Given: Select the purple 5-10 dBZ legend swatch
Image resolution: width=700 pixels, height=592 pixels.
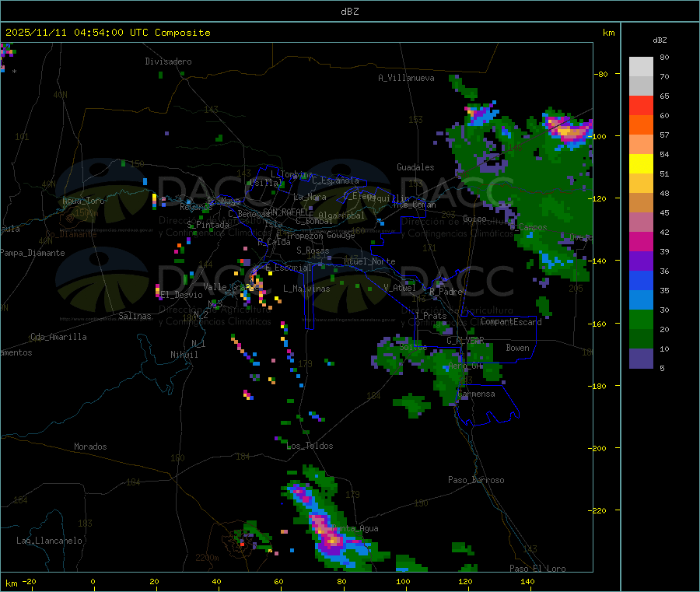Looking at the screenshot, I should [641, 359].
